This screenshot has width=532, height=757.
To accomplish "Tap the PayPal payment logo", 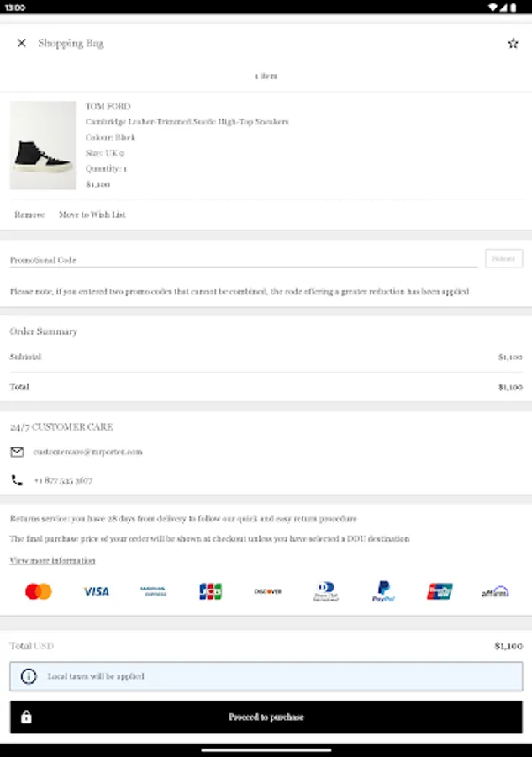I will coord(383,591).
